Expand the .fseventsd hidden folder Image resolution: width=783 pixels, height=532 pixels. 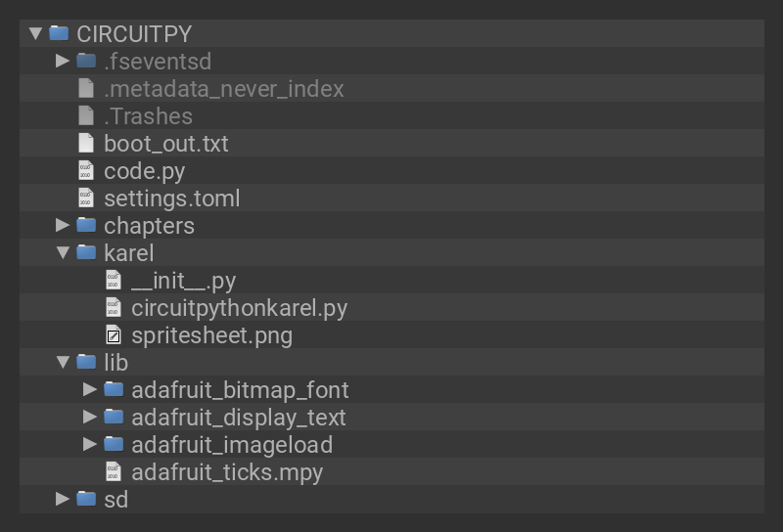click(63, 62)
